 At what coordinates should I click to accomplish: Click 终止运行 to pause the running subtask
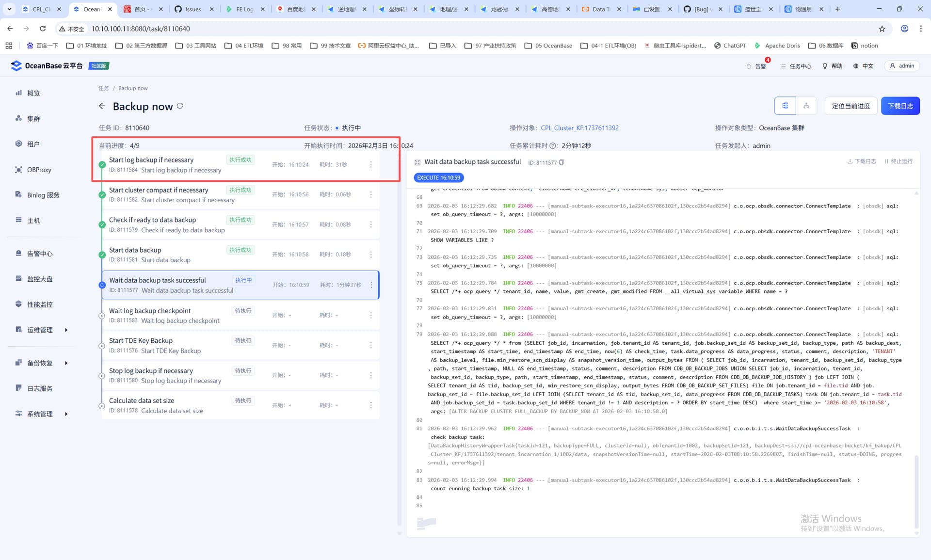pyautogui.click(x=899, y=161)
